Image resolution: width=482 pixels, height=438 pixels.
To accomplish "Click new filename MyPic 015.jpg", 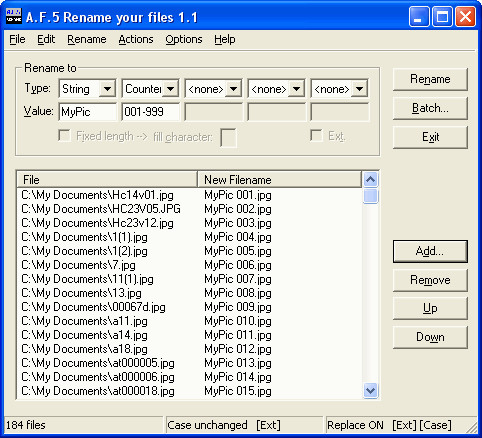I will pyautogui.click(x=238, y=391).
